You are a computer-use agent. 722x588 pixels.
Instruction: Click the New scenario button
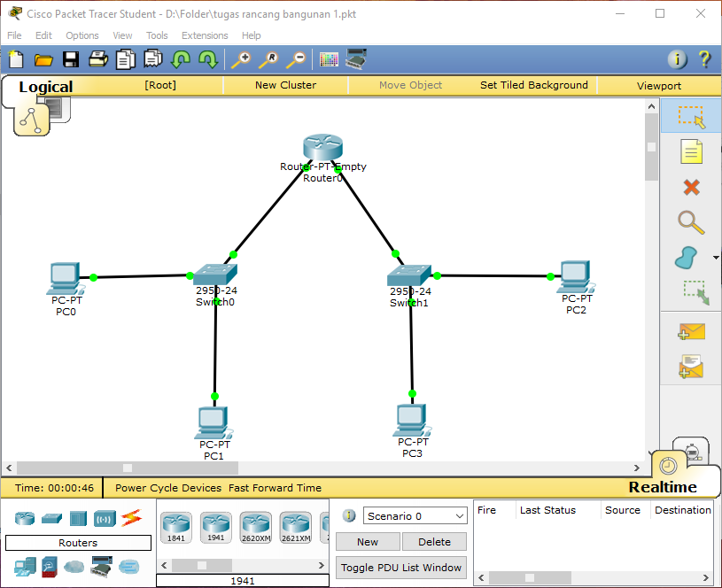pyautogui.click(x=368, y=541)
